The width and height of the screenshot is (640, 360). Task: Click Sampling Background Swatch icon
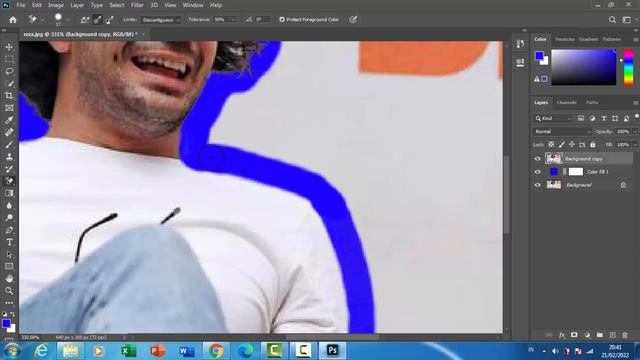click(x=109, y=20)
